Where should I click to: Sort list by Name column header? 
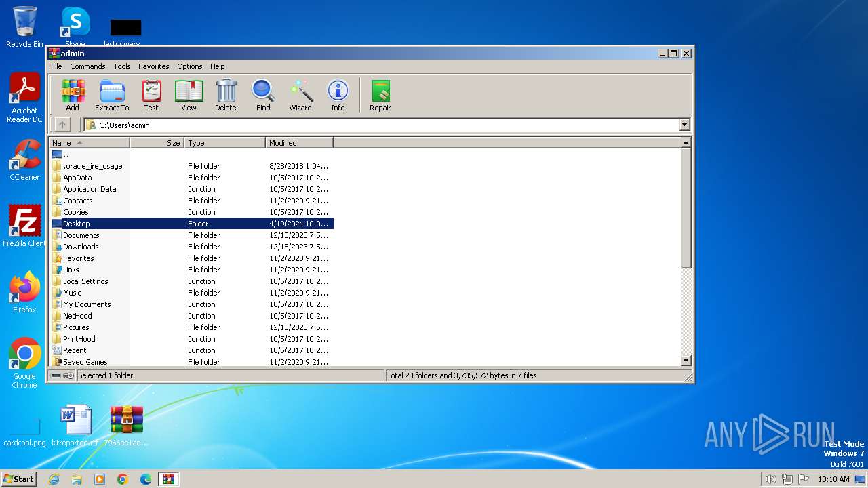point(90,143)
